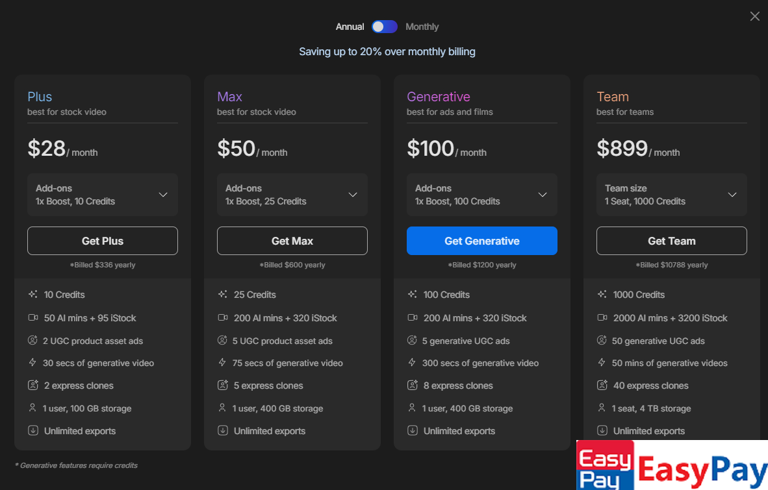Click the Get Team button

tap(671, 241)
